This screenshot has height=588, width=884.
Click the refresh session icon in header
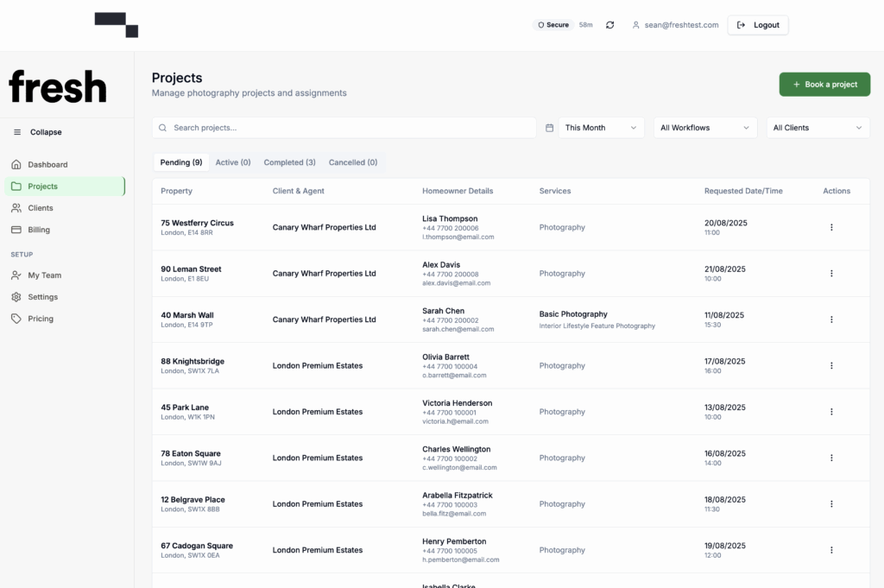(x=610, y=25)
